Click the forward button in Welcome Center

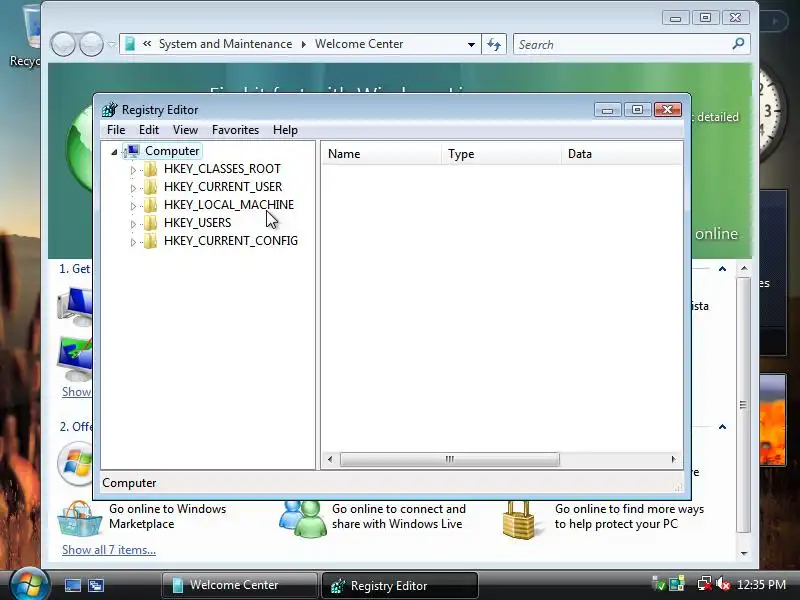92,44
